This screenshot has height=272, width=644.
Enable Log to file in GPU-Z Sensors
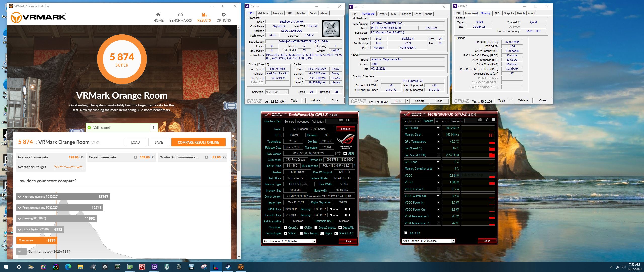pos(406,233)
